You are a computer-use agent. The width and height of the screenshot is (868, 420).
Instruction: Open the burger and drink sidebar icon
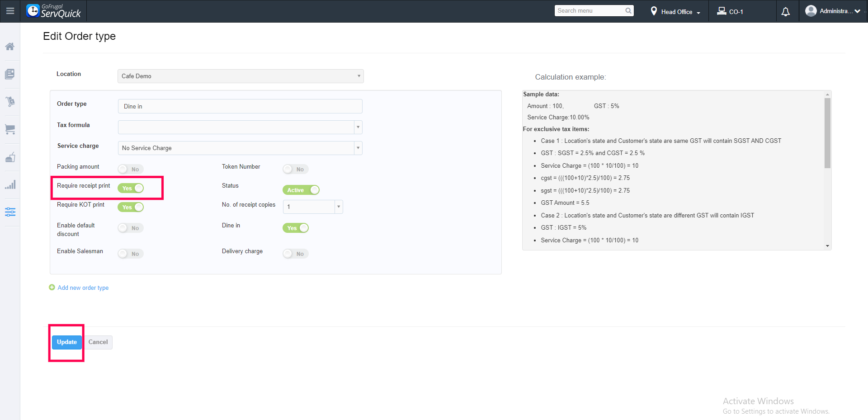coord(10,157)
